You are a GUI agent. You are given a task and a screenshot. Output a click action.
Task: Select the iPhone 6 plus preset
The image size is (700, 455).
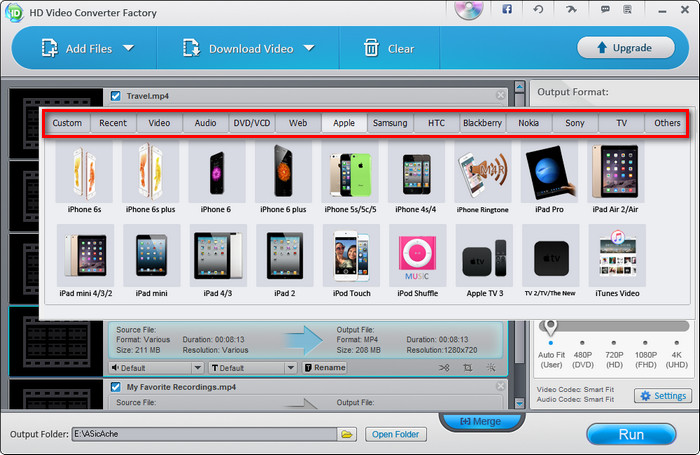[283, 178]
